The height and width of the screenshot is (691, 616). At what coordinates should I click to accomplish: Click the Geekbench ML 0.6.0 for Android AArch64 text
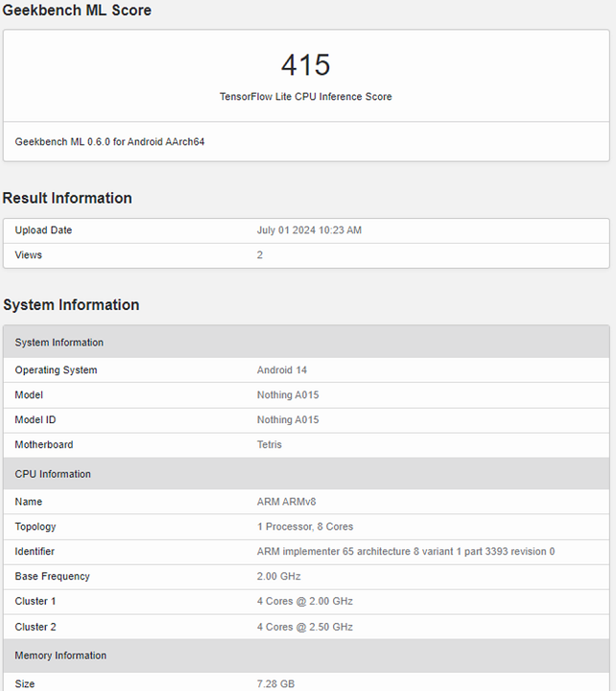[109, 142]
